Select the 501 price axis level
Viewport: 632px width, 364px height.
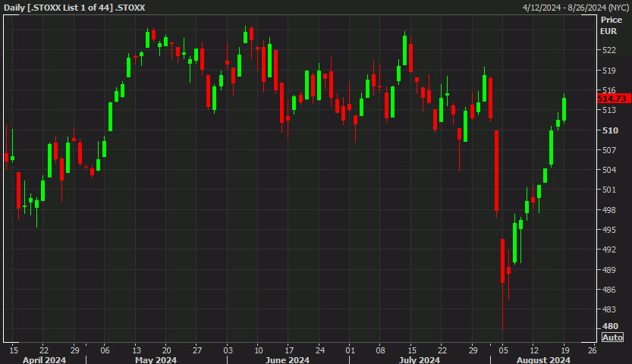coord(608,190)
